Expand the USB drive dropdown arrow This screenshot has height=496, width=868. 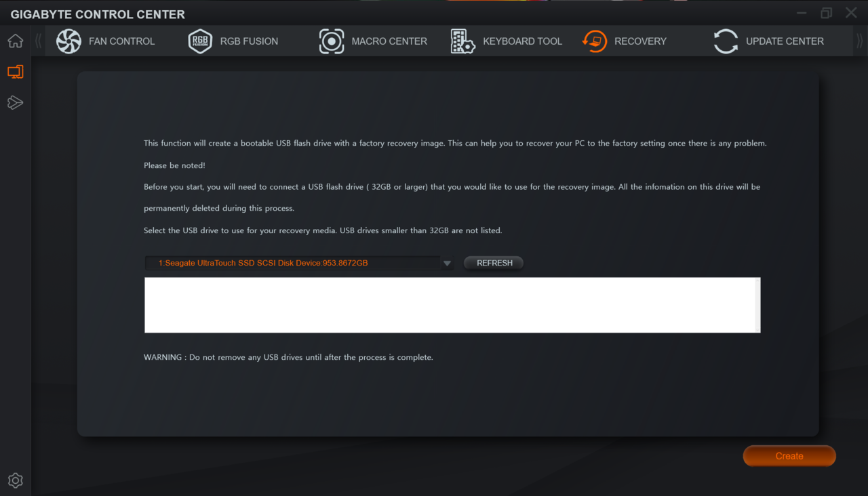coord(447,263)
